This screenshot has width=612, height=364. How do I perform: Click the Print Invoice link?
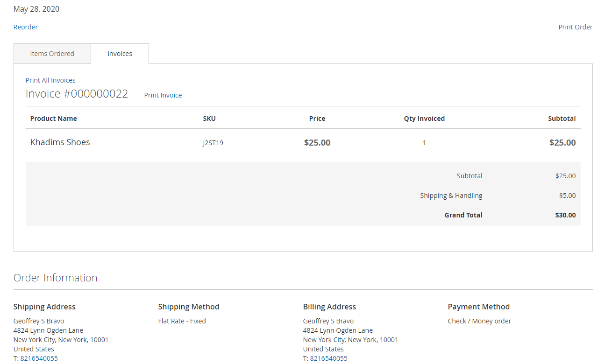[163, 95]
